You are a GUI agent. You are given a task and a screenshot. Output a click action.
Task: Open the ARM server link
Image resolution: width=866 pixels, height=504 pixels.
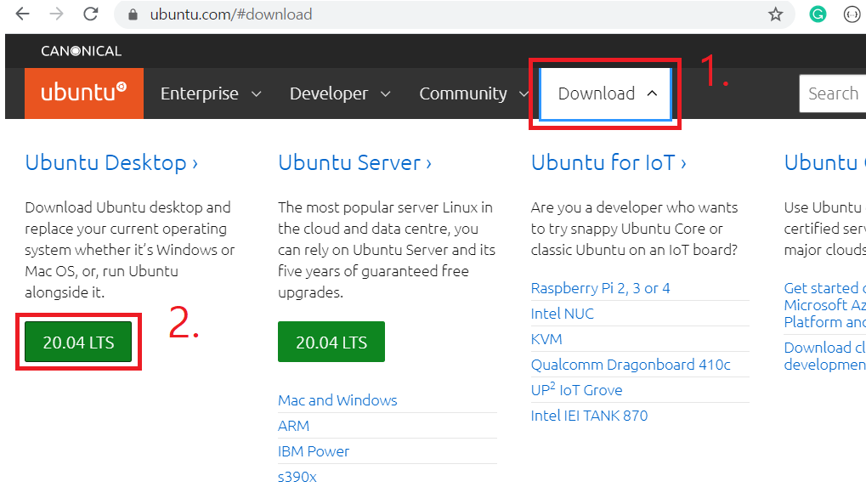pyautogui.click(x=293, y=426)
